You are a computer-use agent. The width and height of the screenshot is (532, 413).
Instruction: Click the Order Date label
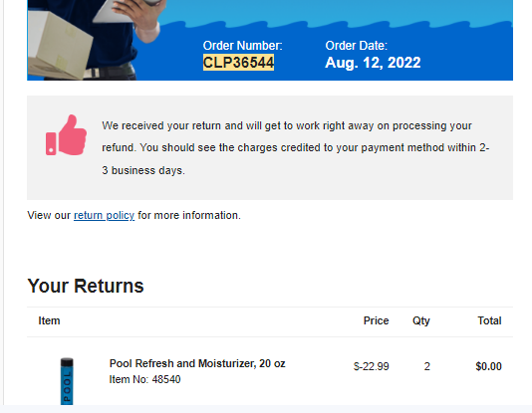[x=357, y=46]
